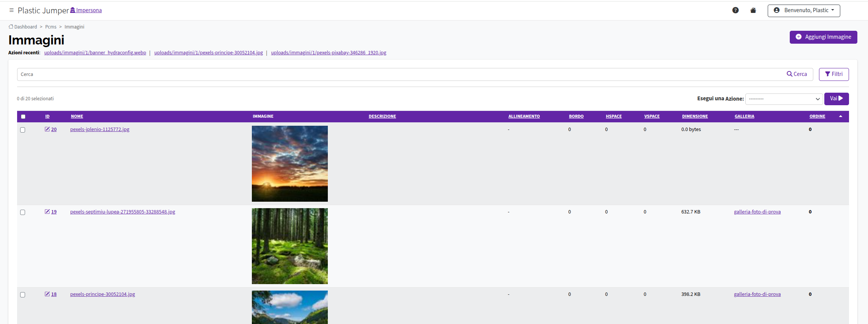Open recent action pexels-principe-30052104.jpg
Image resolution: width=868 pixels, height=324 pixels.
(209, 53)
